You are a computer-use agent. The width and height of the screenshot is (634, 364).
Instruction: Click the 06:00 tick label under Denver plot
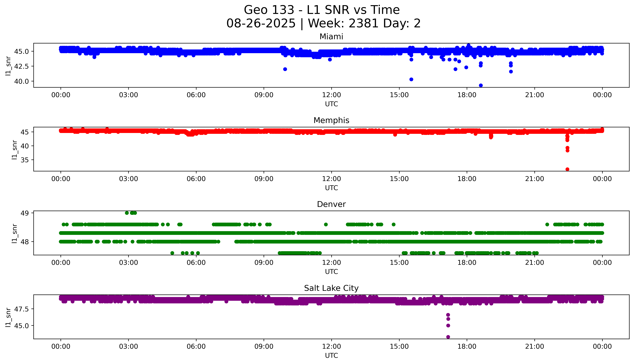coord(196,262)
